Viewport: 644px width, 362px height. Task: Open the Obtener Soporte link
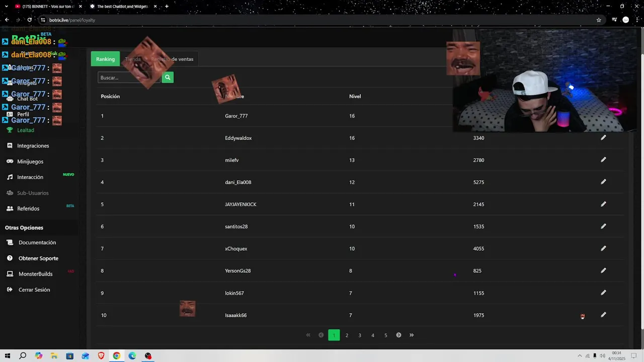(x=38, y=258)
